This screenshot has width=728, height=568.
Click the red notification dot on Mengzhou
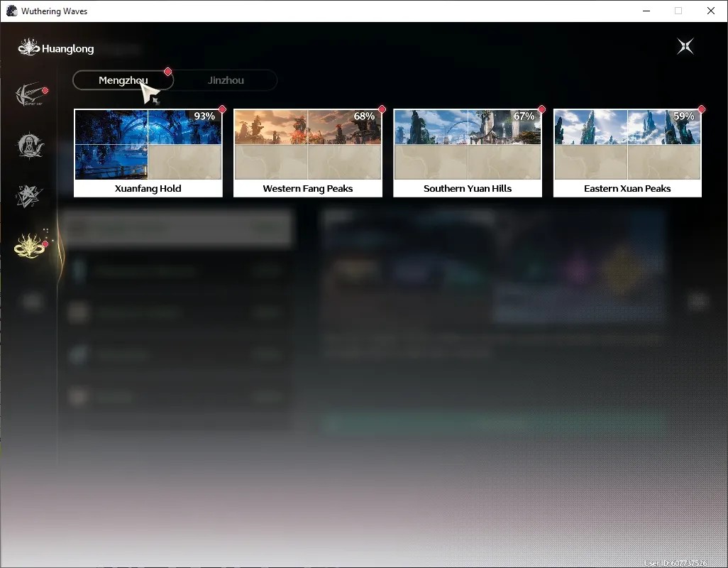coord(168,72)
